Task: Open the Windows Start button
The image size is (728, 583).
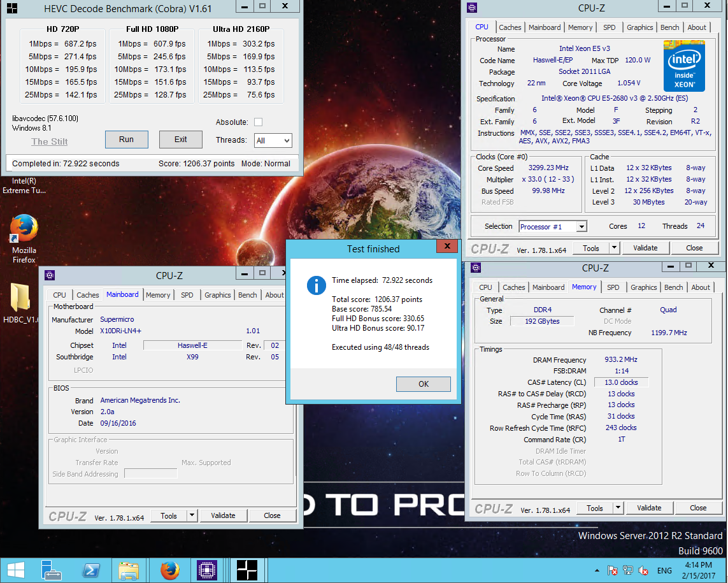Action: 15,570
